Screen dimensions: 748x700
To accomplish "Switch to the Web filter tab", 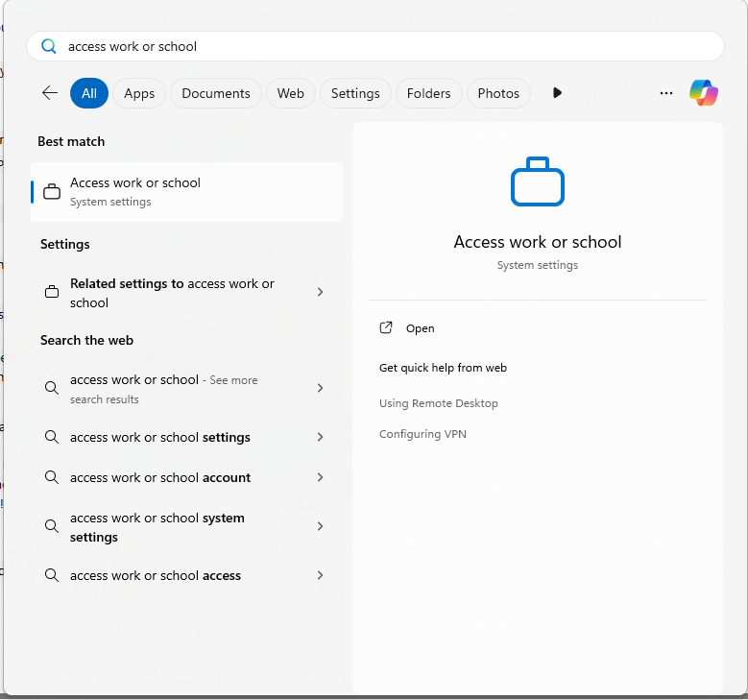I will coord(291,93).
